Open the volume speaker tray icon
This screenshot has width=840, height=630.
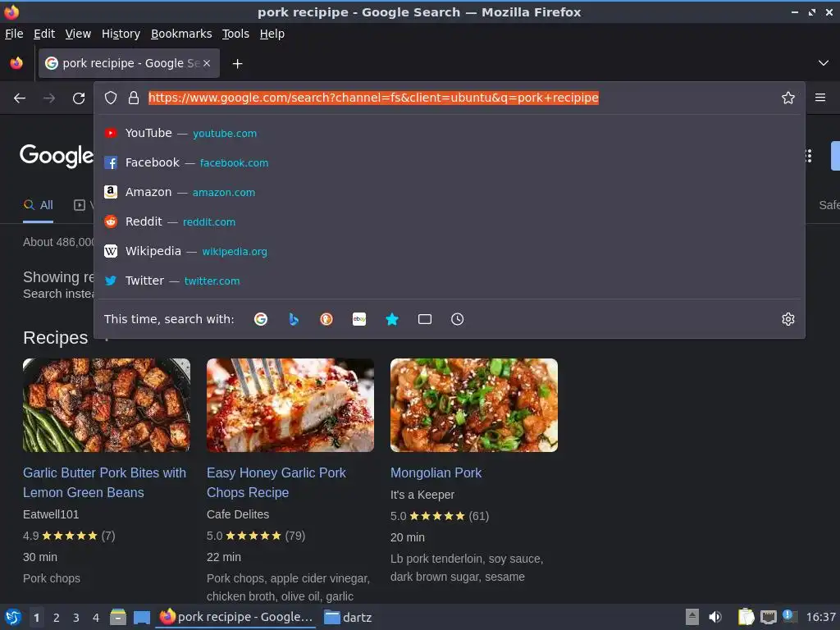point(715,617)
